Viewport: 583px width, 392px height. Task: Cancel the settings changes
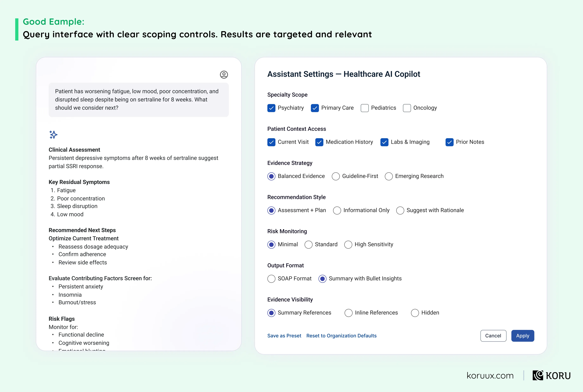click(x=493, y=336)
